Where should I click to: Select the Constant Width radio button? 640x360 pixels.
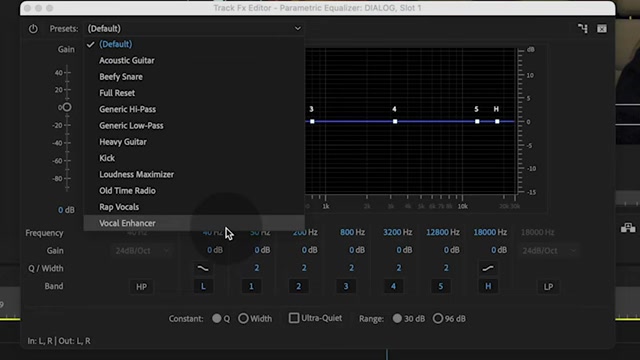tap(243, 318)
